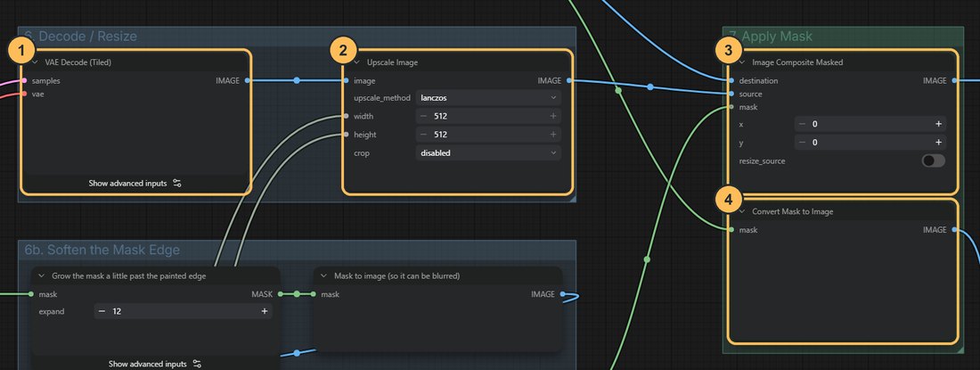Collapse the VAE Decode (Tiled) node
Viewport: 980px width, 370px height.
pyautogui.click(x=36, y=62)
